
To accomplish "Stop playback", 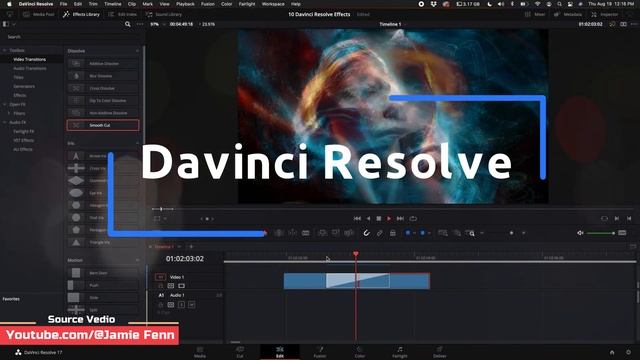I will (x=379, y=219).
